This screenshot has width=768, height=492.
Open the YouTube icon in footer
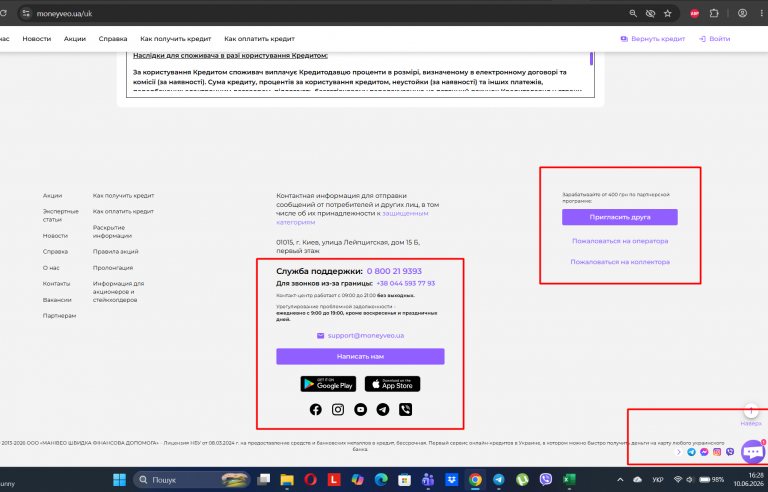point(360,410)
